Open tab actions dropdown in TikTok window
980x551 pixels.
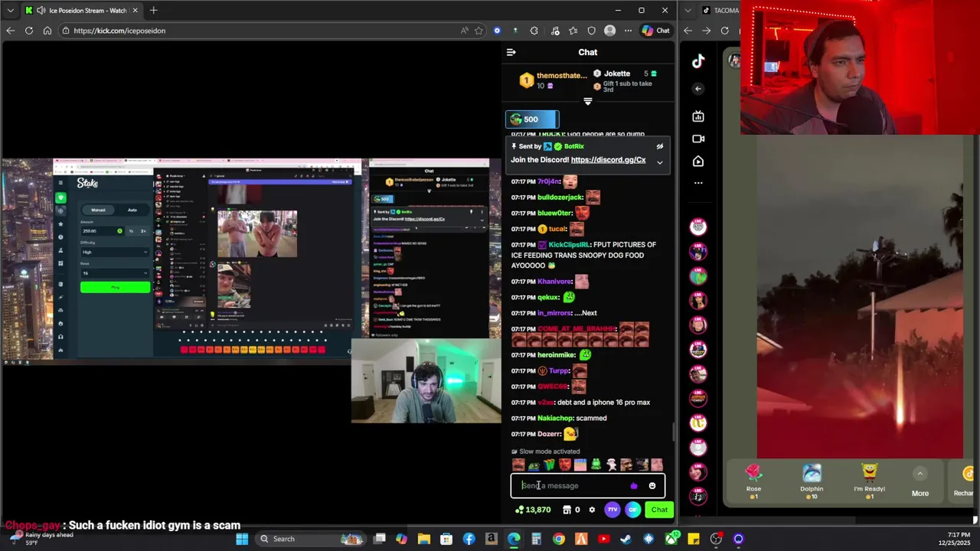[688, 10]
